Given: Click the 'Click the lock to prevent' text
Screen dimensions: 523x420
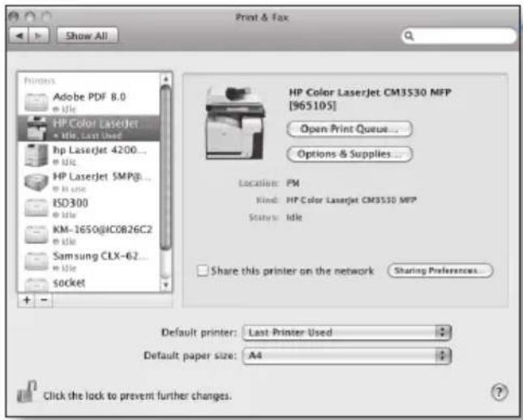Looking at the screenshot, I should point(137,396).
